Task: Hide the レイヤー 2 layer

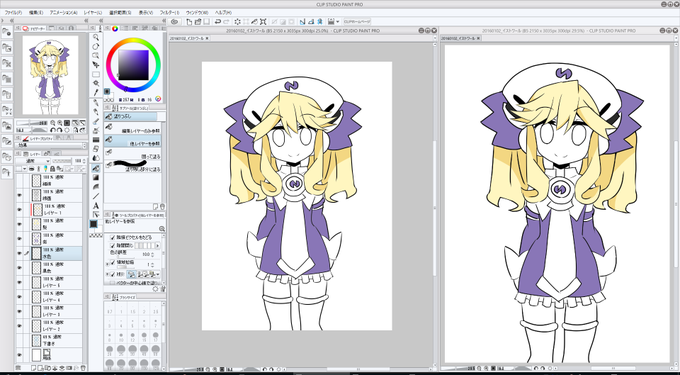Action: pos(19,326)
